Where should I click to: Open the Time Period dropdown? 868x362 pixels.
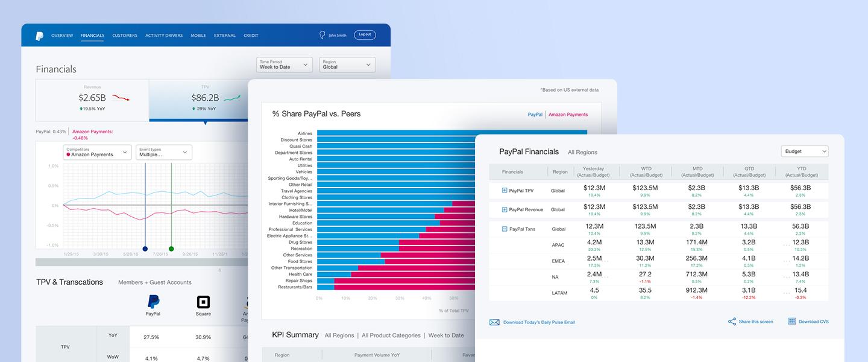286,65
